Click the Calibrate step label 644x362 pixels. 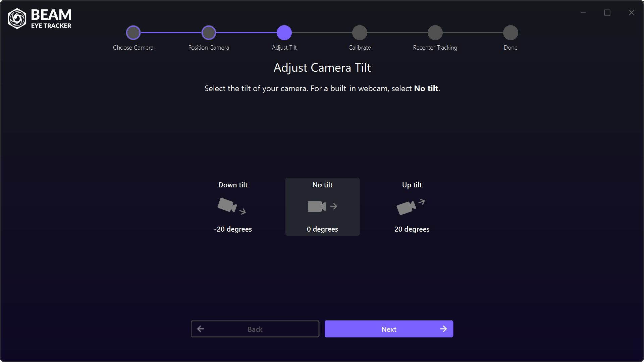coord(360,48)
